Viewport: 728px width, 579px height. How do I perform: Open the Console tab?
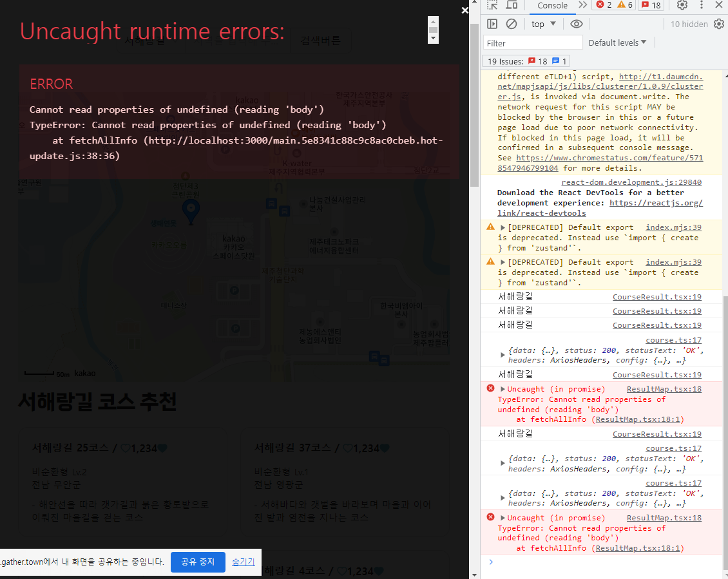552,6
